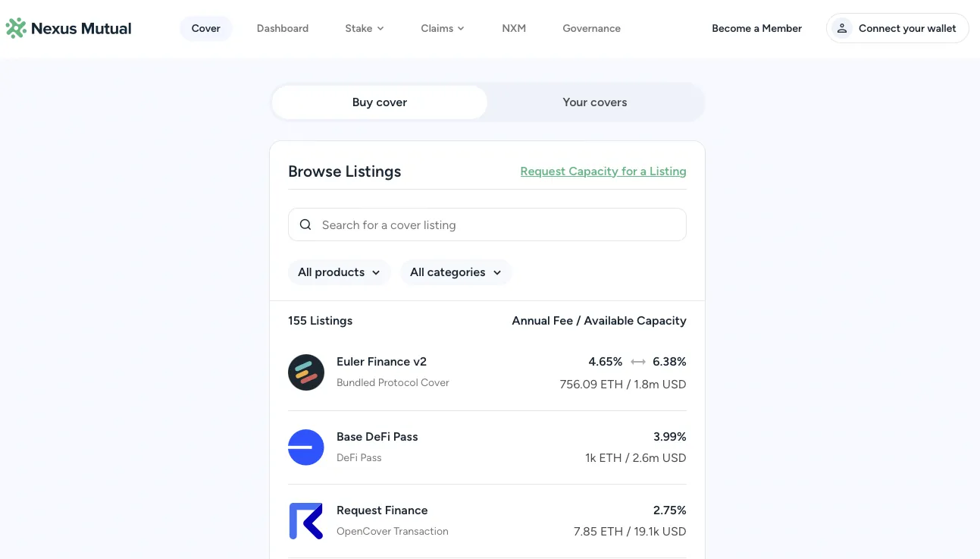This screenshot has height=559, width=980.
Task: Select the Buy cover tab
Action: (380, 102)
